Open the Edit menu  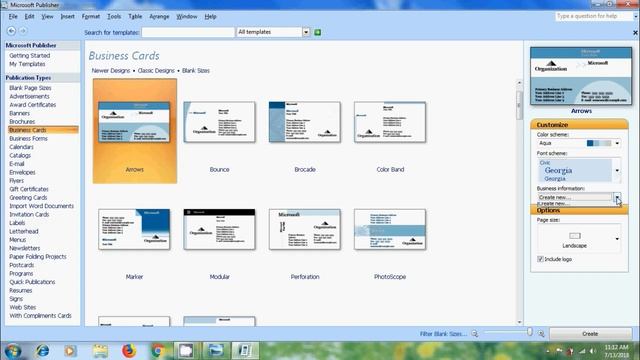click(29, 17)
